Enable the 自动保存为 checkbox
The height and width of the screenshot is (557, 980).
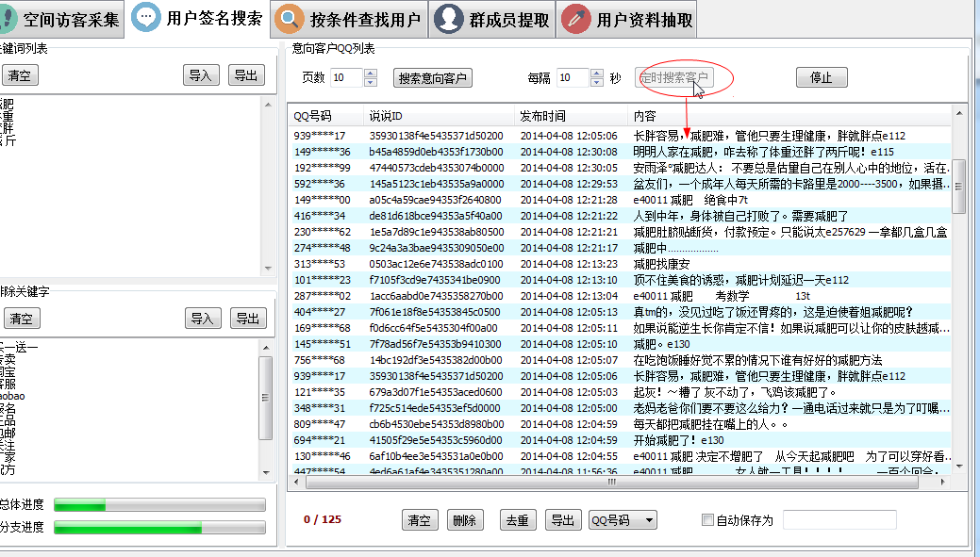coord(707,520)
